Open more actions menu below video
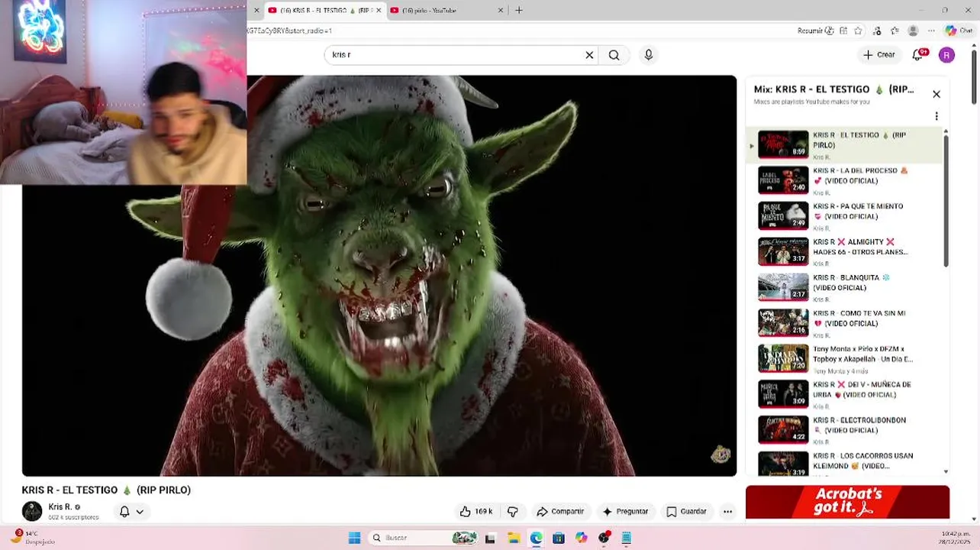 (x=727, y=512)
